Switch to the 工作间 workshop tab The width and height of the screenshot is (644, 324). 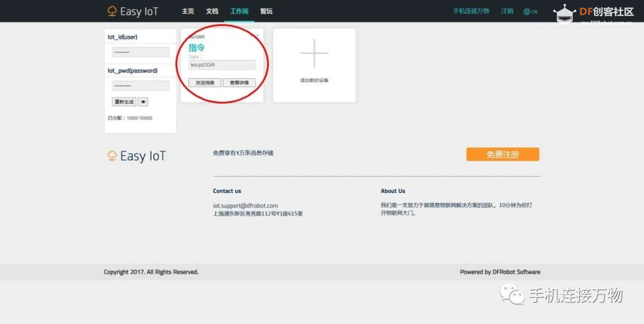tap(239, 11)
